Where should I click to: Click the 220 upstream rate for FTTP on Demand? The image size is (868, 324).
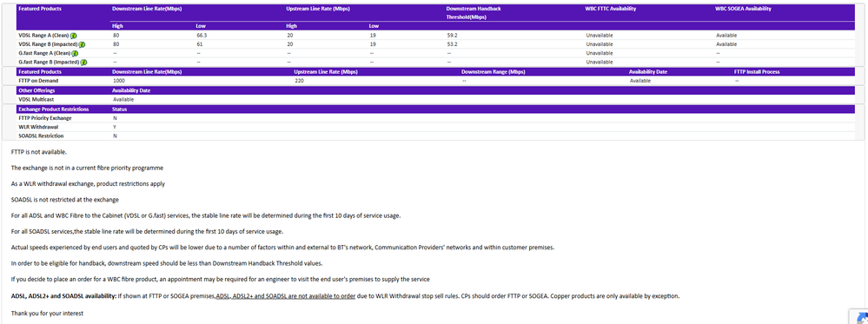pyautogui.click(x=300, y=81)
